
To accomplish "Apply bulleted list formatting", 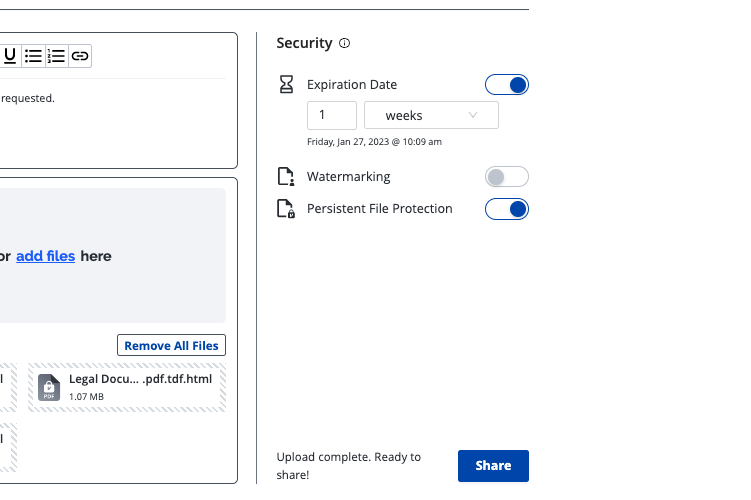I will [x=34, y=56].
